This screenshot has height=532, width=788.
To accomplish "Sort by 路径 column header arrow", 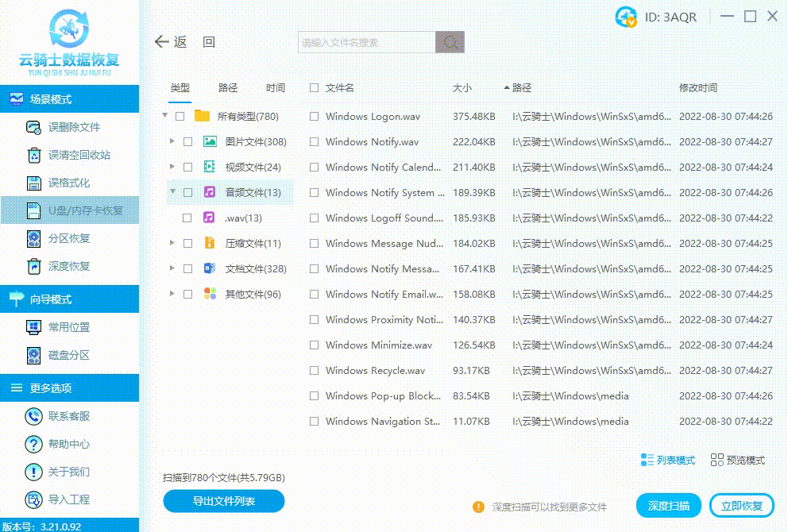I will pyautogui.click(x=507, y=88).
